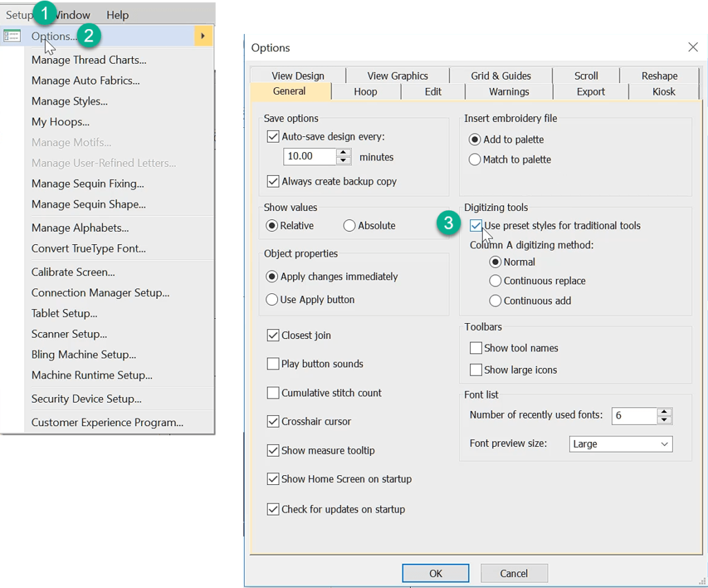Image resolution: width=708 pixels, height=588 pixels.
Task: Click OK to apply settings
Action: pos(435,573)
